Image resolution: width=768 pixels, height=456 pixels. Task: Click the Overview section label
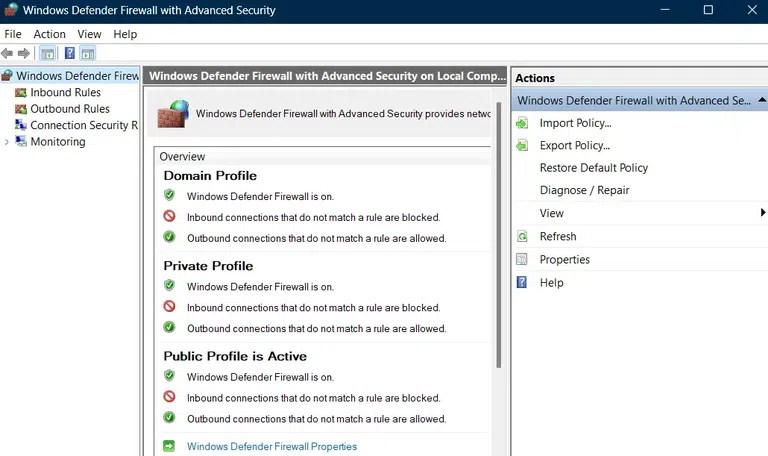click(182, 157)
